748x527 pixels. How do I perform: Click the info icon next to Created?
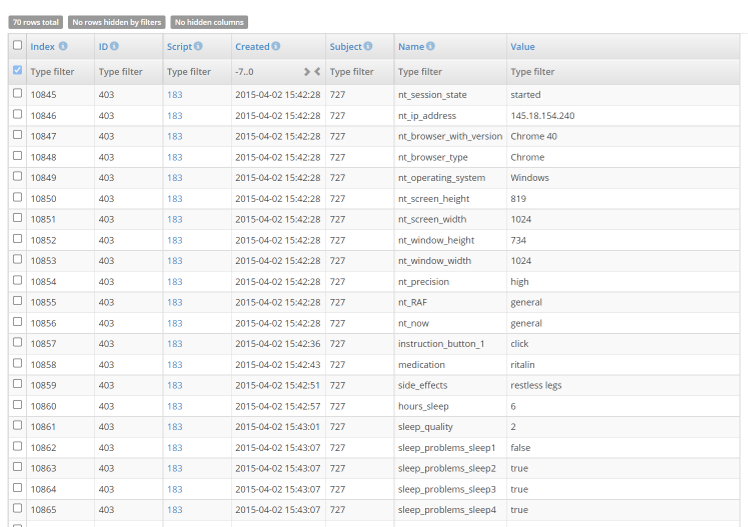coord(276,46)
